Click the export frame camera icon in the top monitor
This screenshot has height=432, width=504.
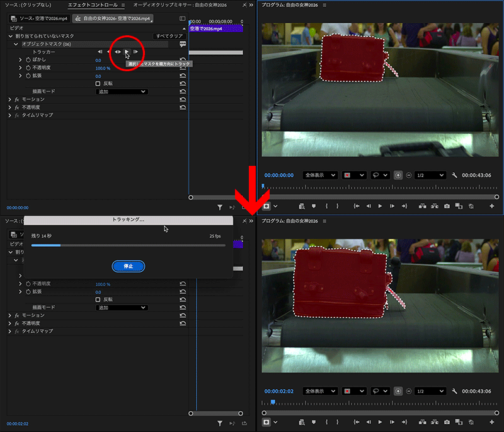(447, 206)
